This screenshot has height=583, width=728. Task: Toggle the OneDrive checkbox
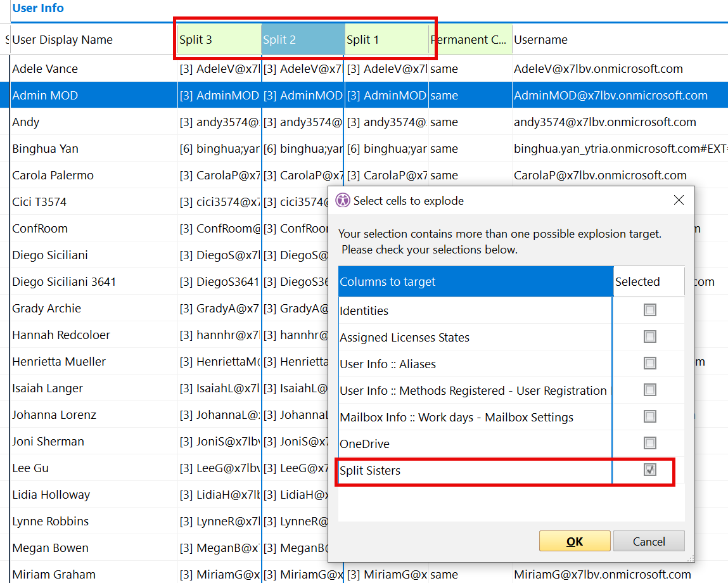pyautogui.click(x=649, y=443)
